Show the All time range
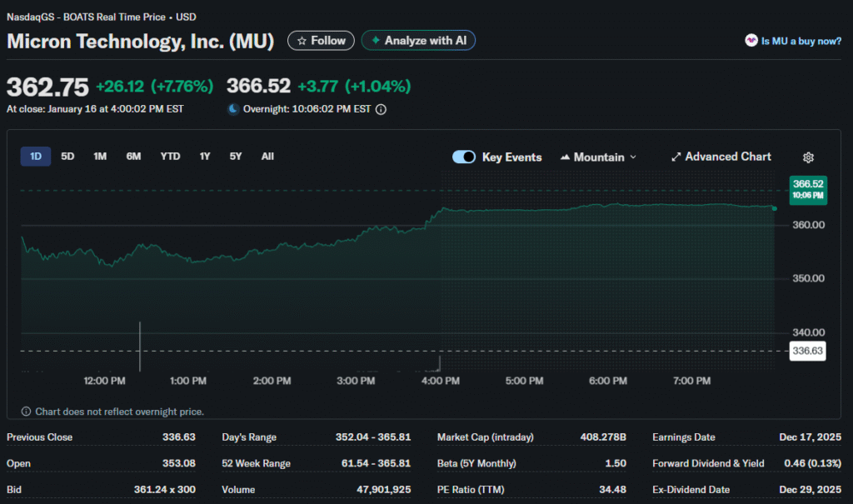The height and width of the screenshot is (504, 853). pyautogui.click(x=267, y=157)
